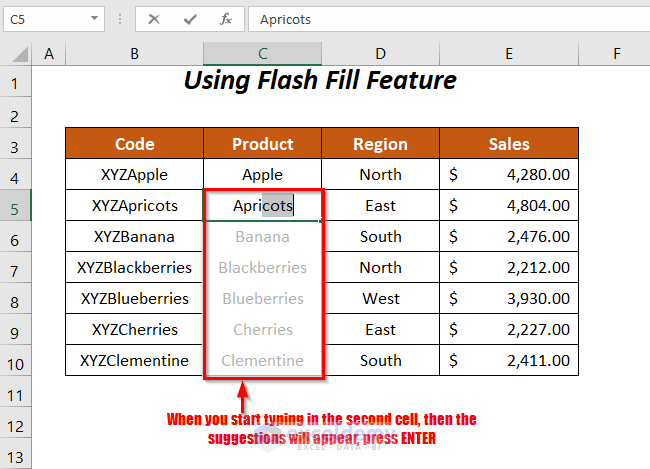Select row 2 header

[15, 112]
